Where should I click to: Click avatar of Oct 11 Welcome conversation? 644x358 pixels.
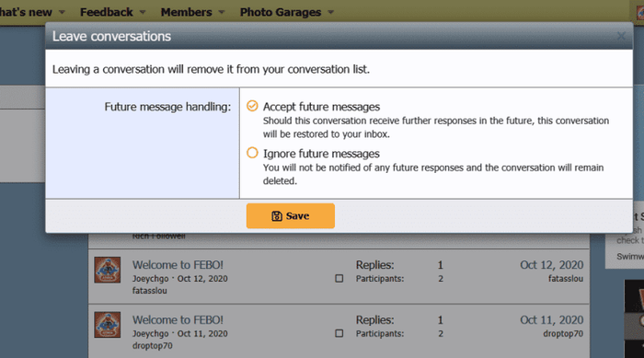click(108, 325)
